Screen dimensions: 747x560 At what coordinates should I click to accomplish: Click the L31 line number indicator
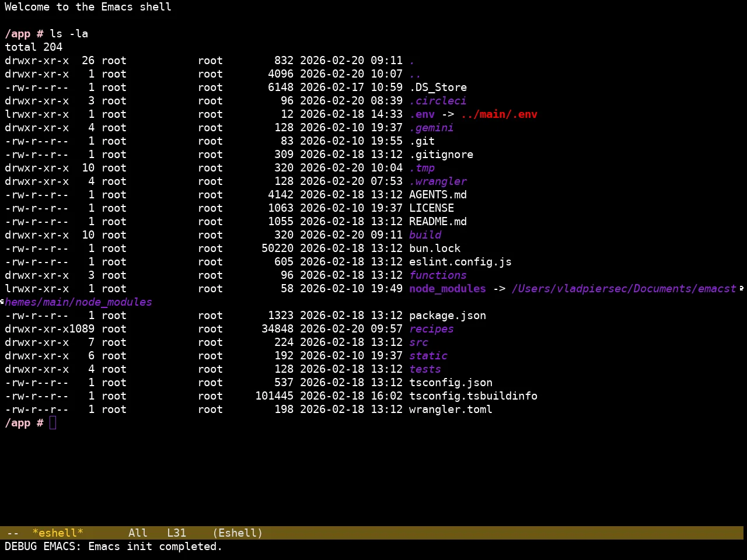click(x=176, y=533)
